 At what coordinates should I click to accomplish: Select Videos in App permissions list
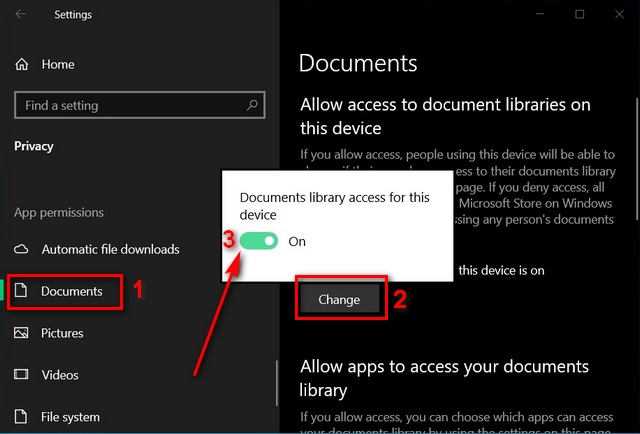[x=60, y=375]
